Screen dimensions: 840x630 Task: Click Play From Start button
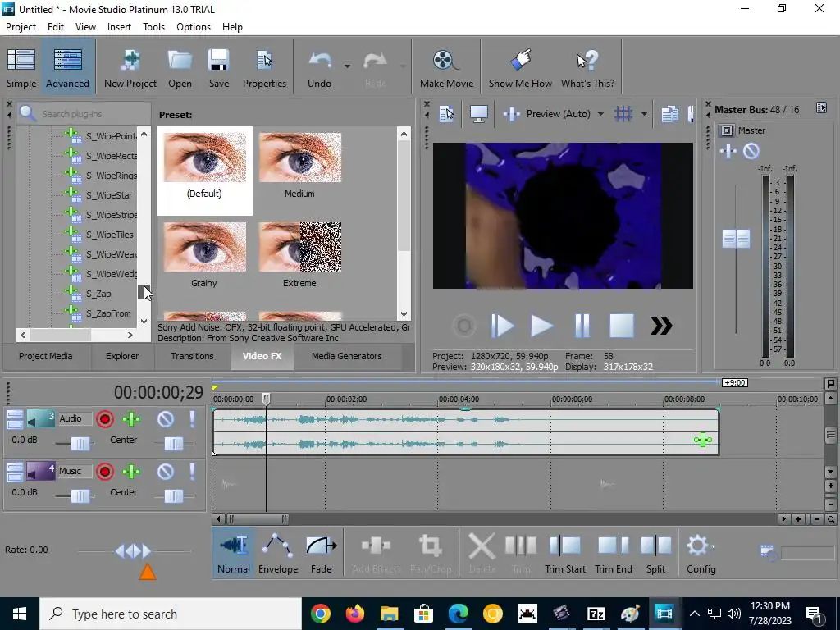click(502, 325)
